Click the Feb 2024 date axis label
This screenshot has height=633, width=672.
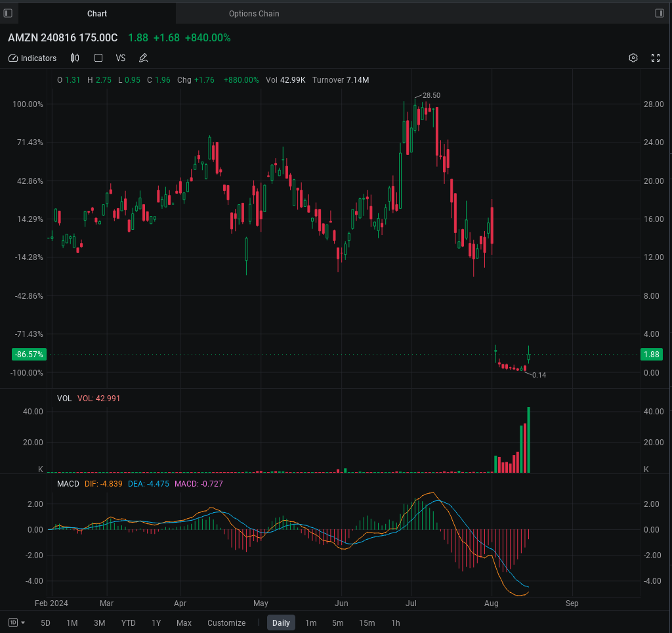coord(51,603)
